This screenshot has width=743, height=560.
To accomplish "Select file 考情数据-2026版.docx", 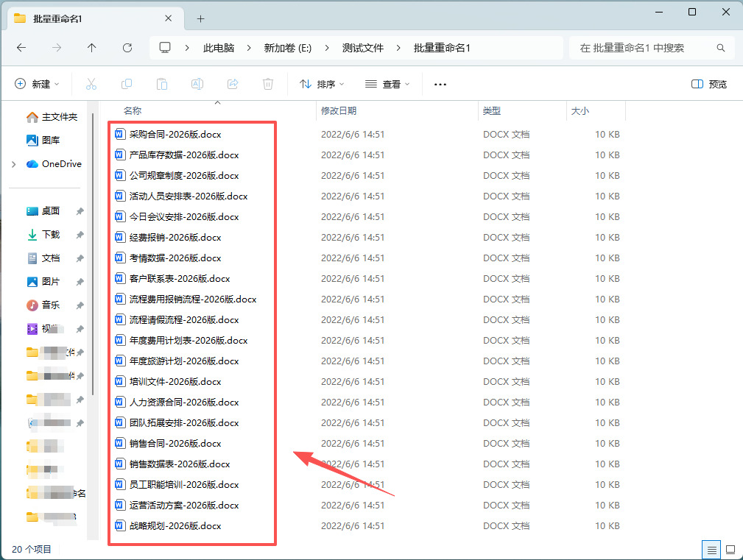I will tap(175, 258).
